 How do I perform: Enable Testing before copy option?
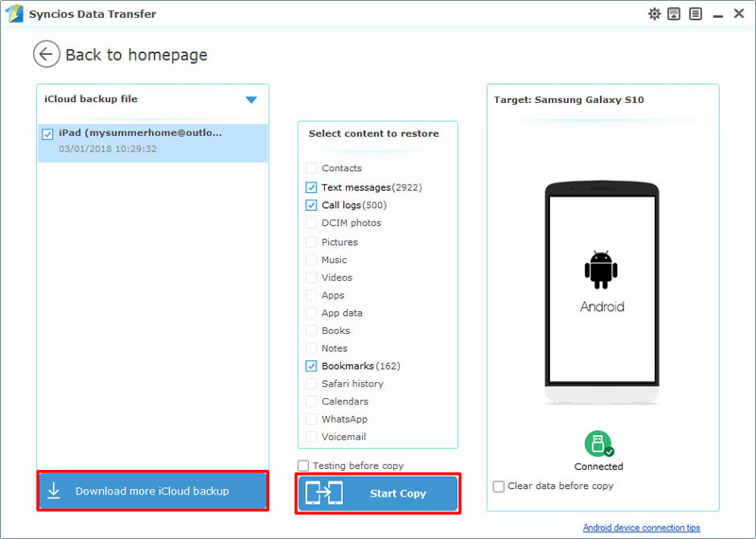[303, 465]
